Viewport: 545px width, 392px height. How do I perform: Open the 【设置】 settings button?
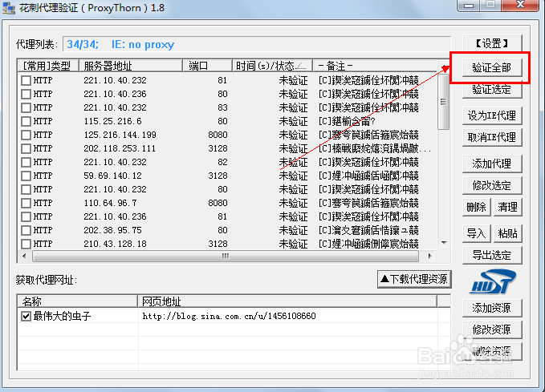492,43
